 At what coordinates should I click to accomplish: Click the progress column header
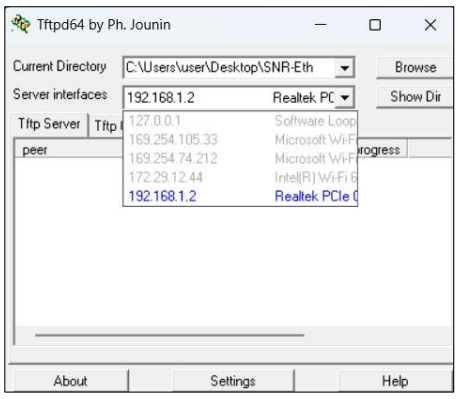[382, 150]
